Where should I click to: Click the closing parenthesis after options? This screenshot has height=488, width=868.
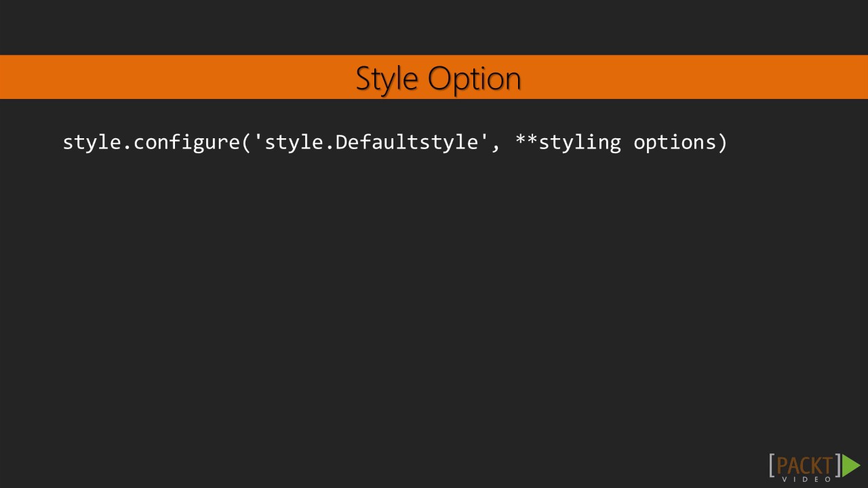[x=722, y=142]
